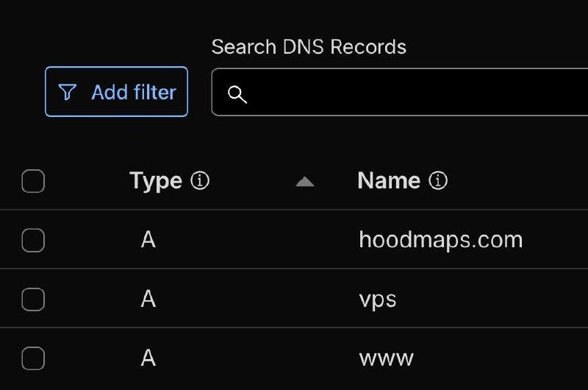Check the hoodmaps.com record checkbox
The image size is (588, 390).
(x=33, y=240)
